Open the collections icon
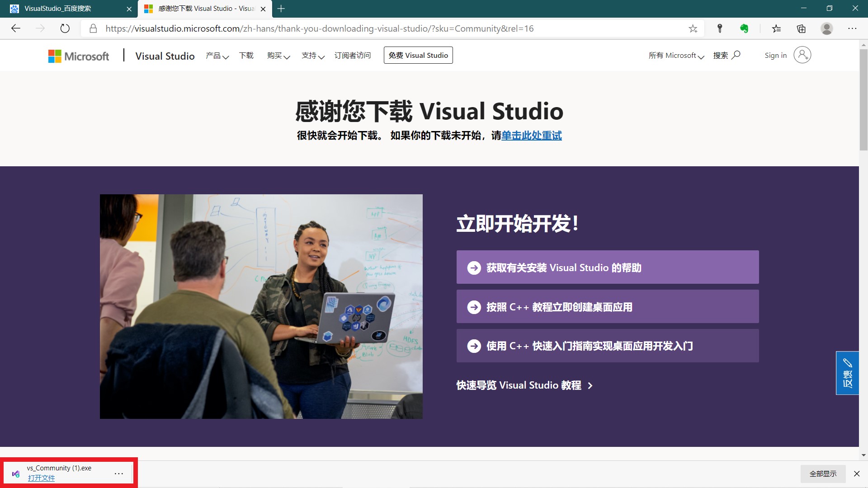 (x=801, y=28)
